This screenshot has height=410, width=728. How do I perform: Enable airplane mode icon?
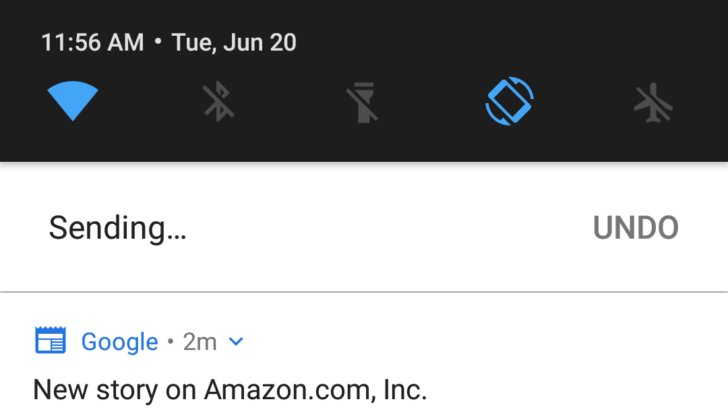click(655, 102)
